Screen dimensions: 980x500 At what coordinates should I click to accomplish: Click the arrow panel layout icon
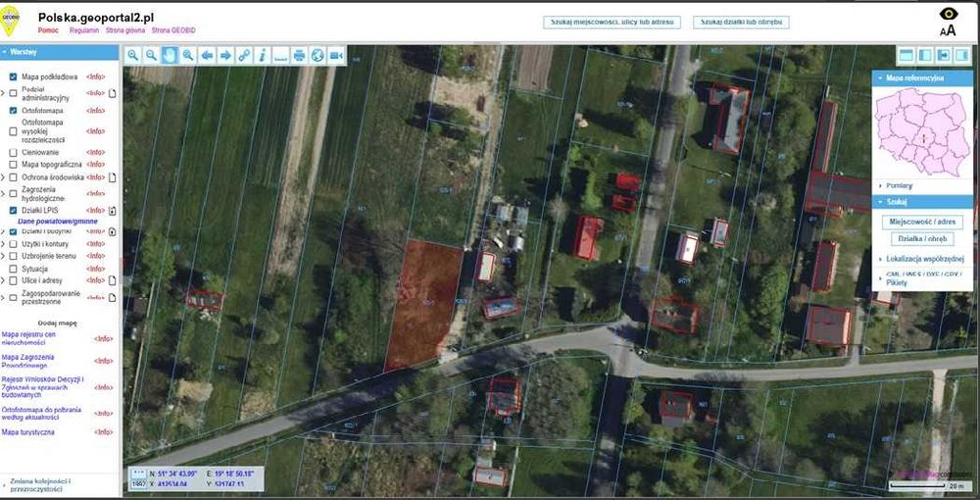[x=944, y=55]
